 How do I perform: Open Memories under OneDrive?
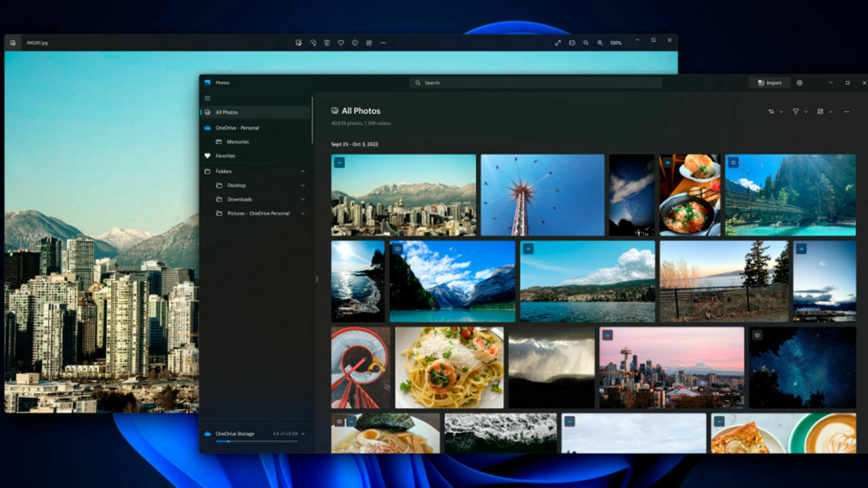(237, 142)
